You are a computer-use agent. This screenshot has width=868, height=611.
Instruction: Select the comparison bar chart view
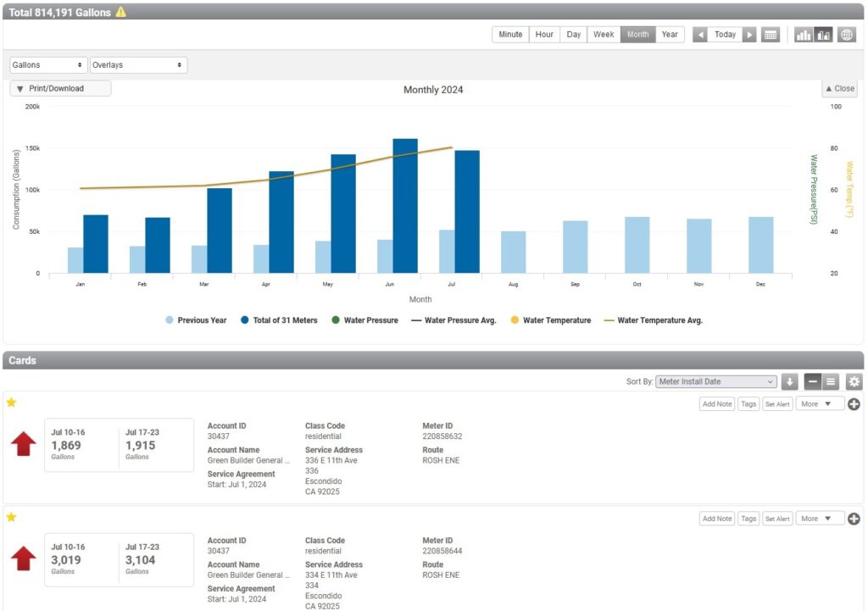(824, 35)
